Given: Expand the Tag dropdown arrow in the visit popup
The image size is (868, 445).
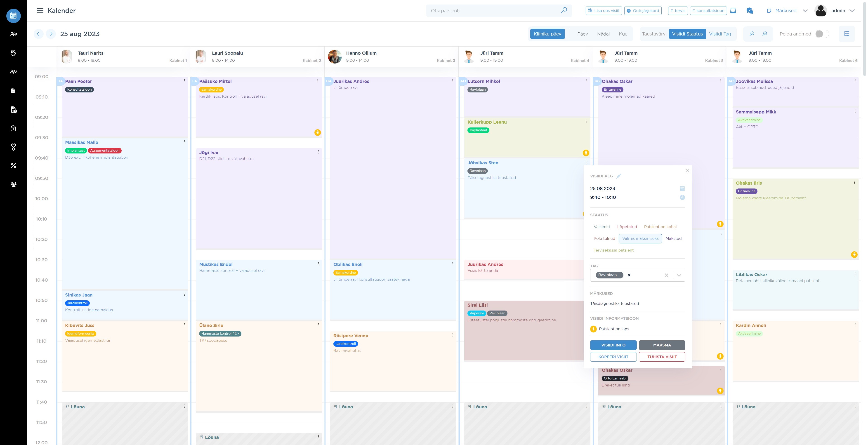Looking at the screenshot, I should [679, 275].
